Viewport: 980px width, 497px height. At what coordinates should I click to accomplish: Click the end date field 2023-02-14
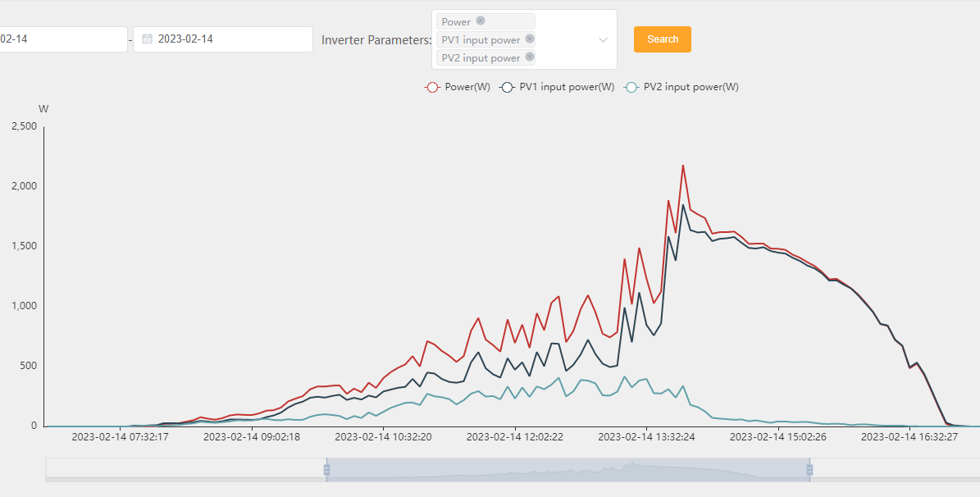[223, 39]
